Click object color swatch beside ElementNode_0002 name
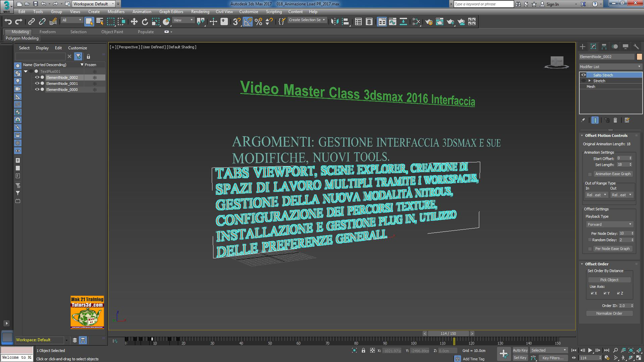The image size is (644, 362). 639,57
